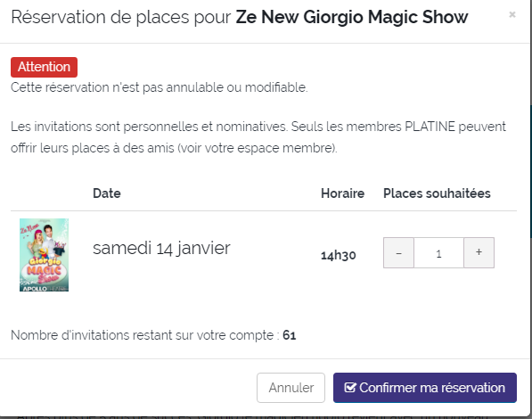Click the remaining invitations count 61
This screenshot has height=419, width=532.
(290, 335)
